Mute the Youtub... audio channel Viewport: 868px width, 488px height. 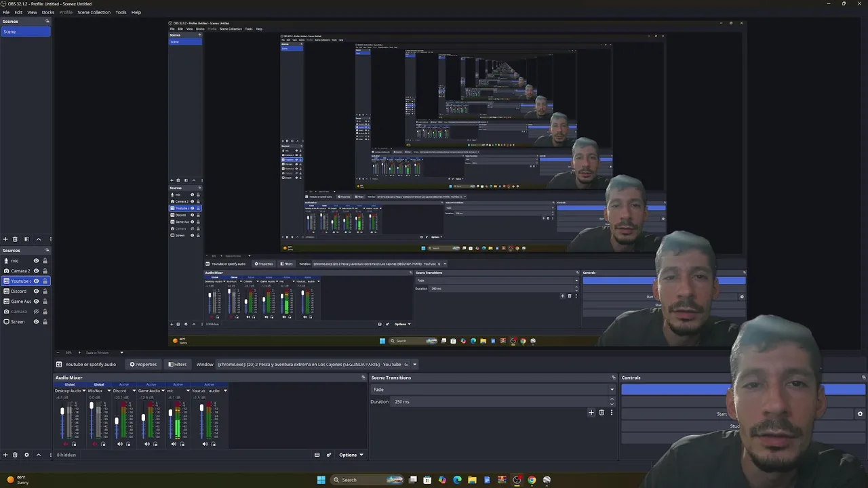pos(205,444)
